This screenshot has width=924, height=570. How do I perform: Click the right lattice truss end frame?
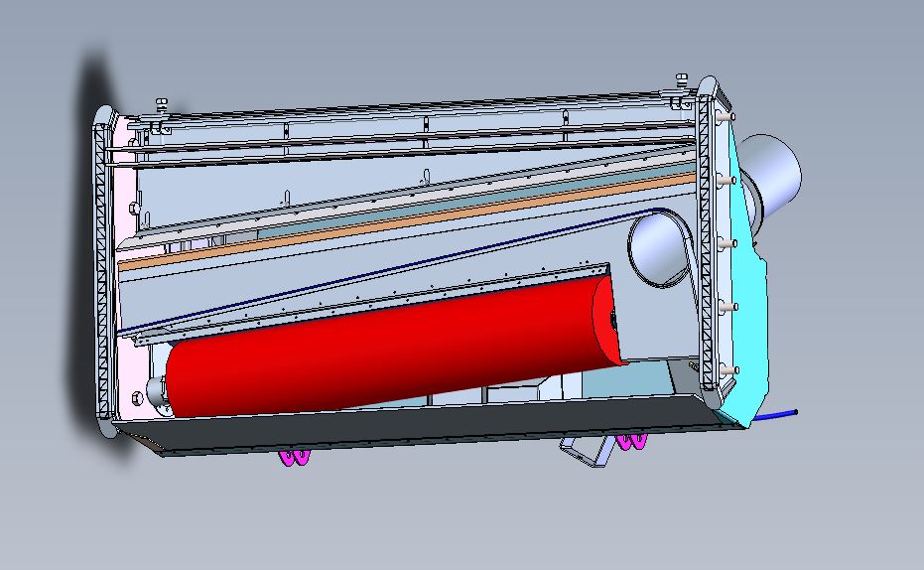pyautogui.click(x=707, y=241)
